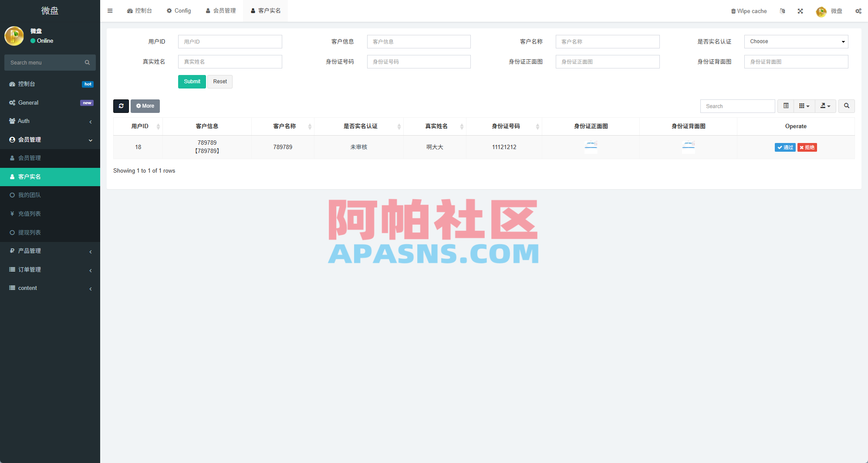
Task: Open 充值列表 in sidebar
Action: 50,214
